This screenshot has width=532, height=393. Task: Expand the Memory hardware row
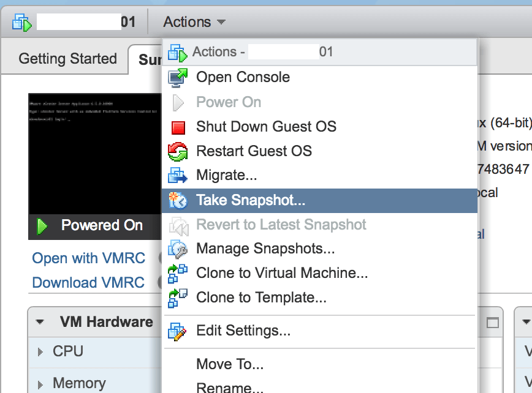point(40,384)
